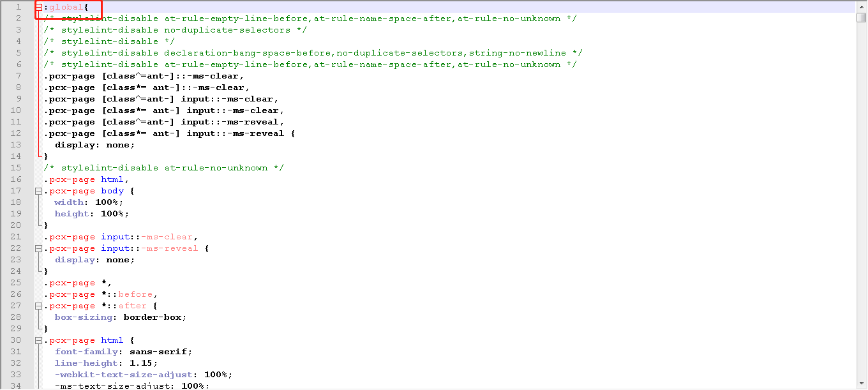Image resolution: width=868 pixels, height=390 pixels.
Task: Fold the input::-ms-reveal rule on line 22
Action: [39, 248]
